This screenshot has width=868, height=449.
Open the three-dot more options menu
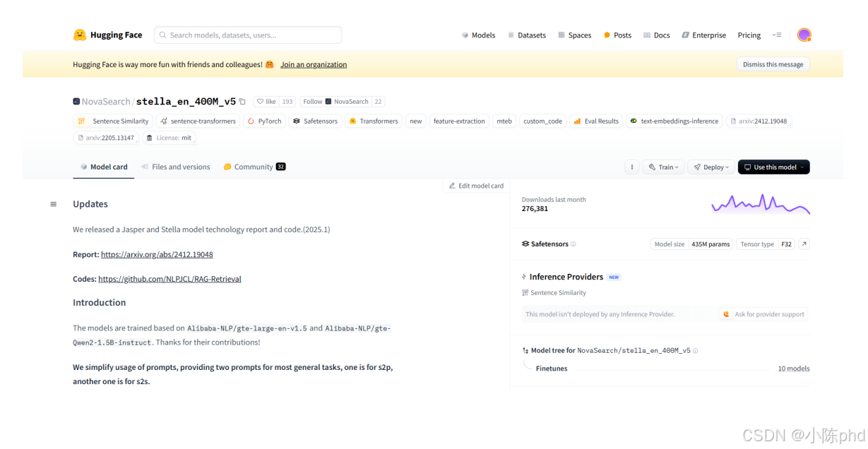[632, 167]
